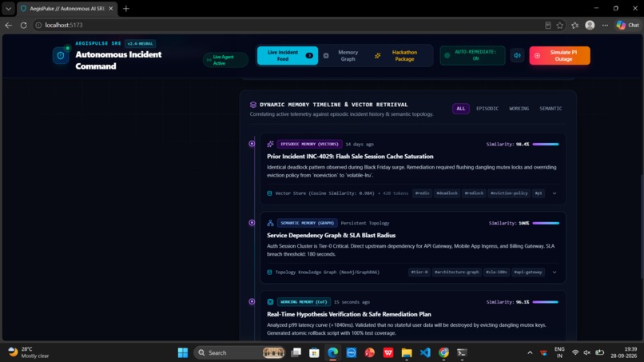
Task: Open the browser profile avatar
Action: (590, 25)
